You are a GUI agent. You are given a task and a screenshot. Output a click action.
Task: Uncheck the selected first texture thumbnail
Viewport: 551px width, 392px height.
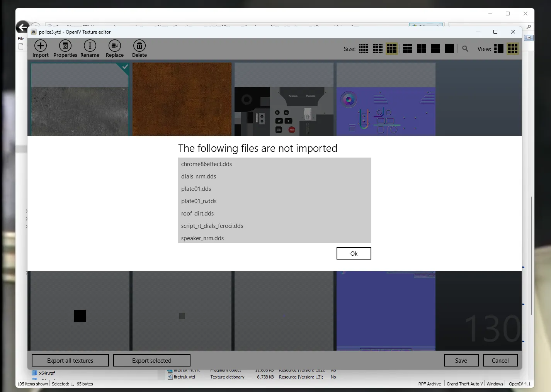pos(125,67)
